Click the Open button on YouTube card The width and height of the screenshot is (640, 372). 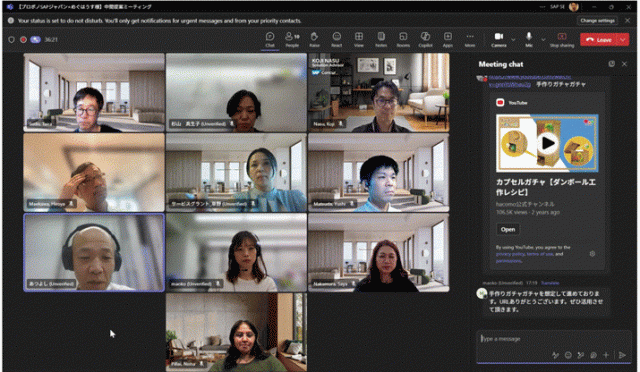508,229
